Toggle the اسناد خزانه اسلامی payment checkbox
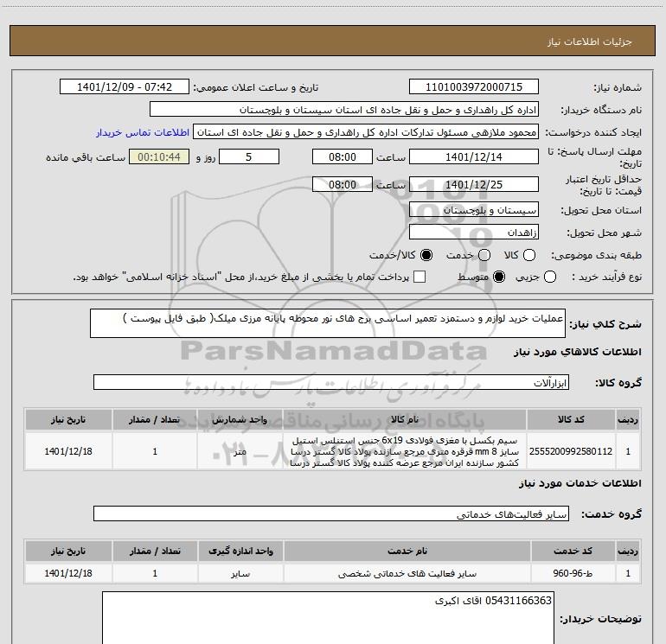 [x=419, y=277]
